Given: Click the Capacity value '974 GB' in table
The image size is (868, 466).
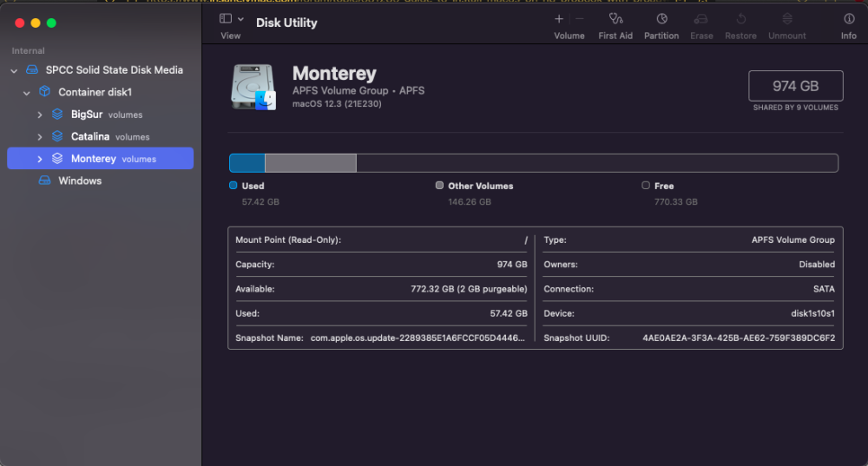Looking at the screenshot, I should coord(512,265).
